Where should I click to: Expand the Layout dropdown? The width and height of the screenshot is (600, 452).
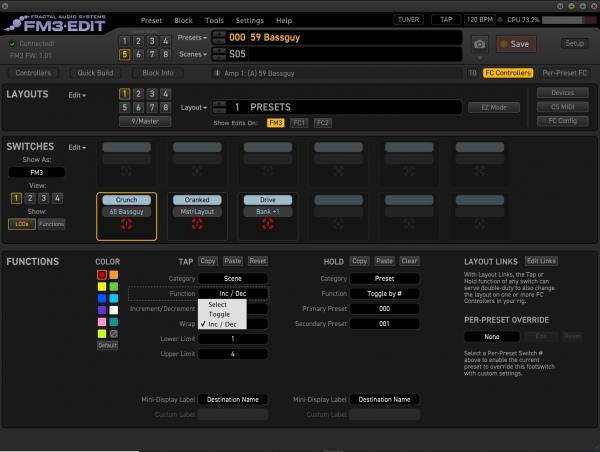(x=194, y=108)
